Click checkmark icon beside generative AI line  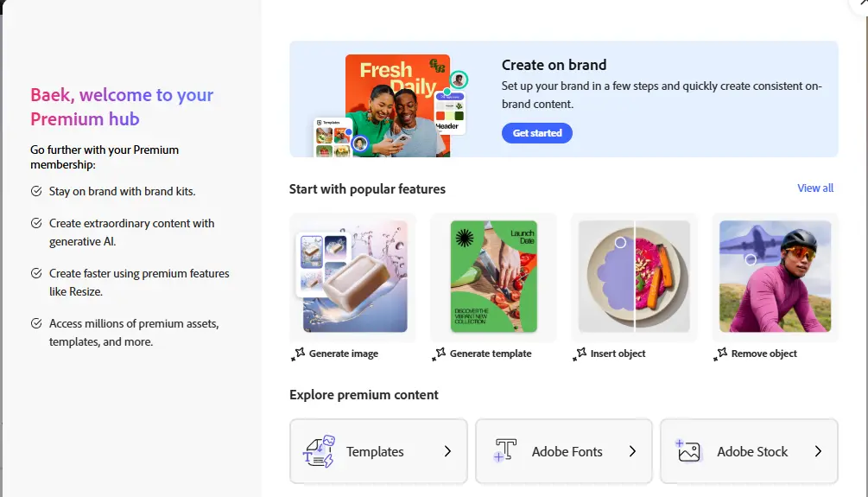pos(36,223)
